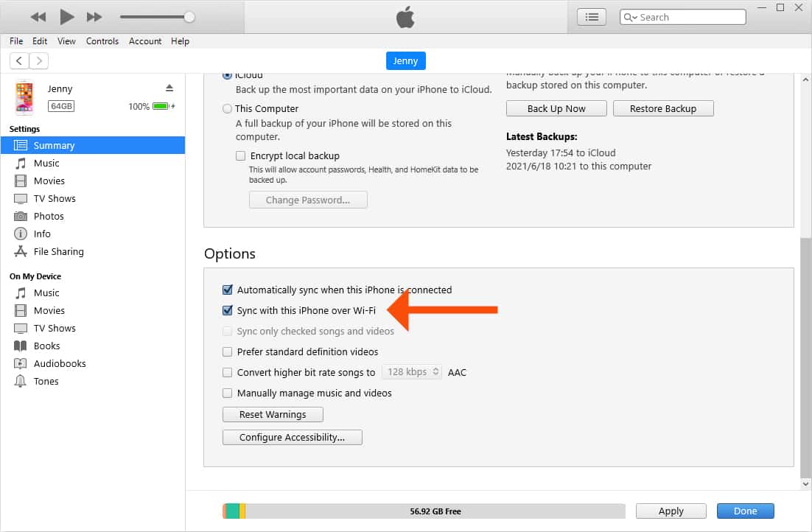Open File Sharing settings
812x532 pixels.
click(57, 251)
